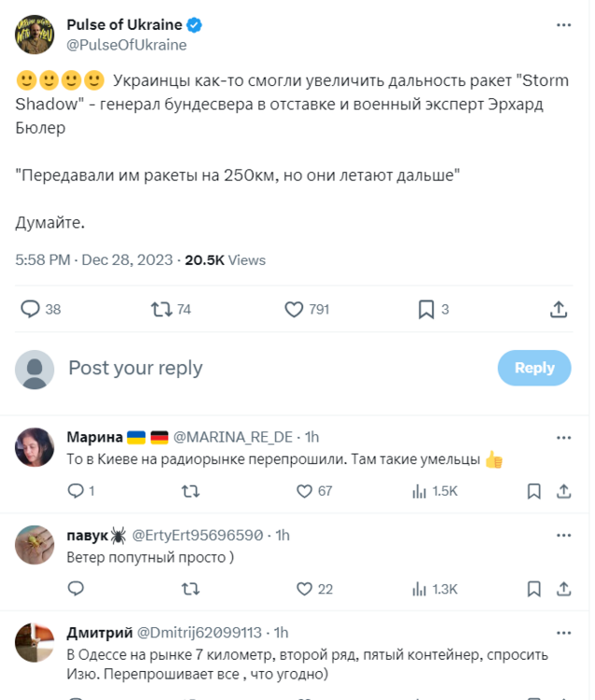This screenshot has height=700, width=595.
Task: Click Pulse of Ukraine profile avatar
Action: 34,35
